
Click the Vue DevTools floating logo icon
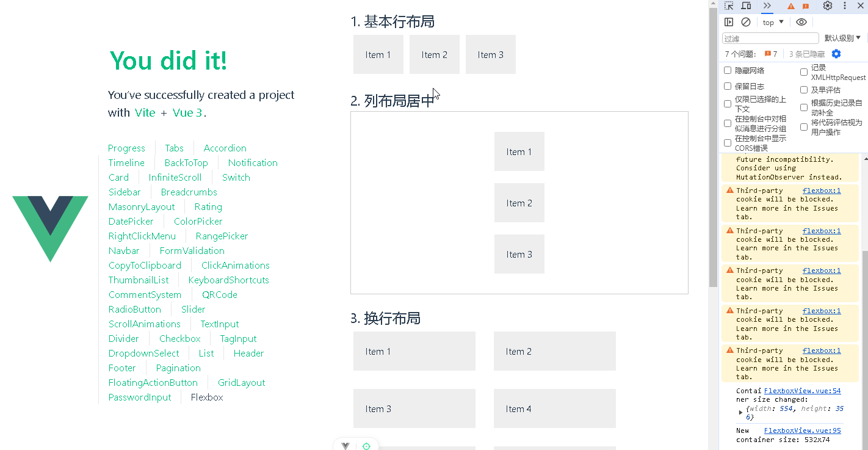click(345, 446)
